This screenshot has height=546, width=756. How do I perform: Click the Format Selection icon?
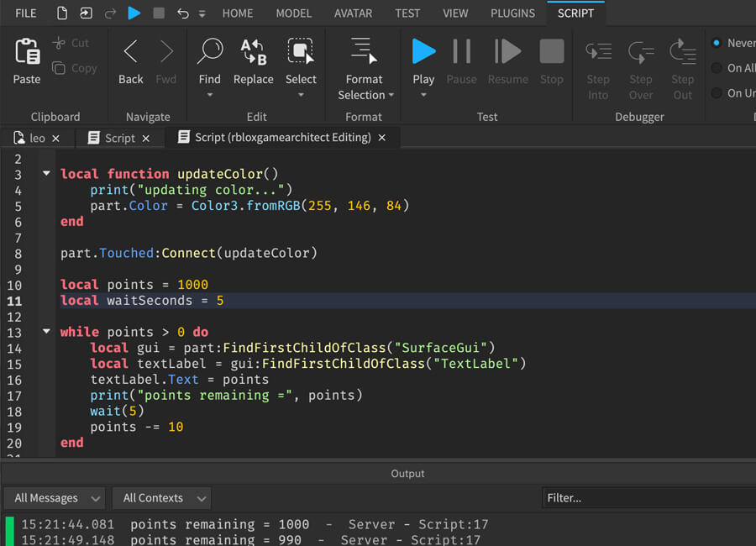364,50
